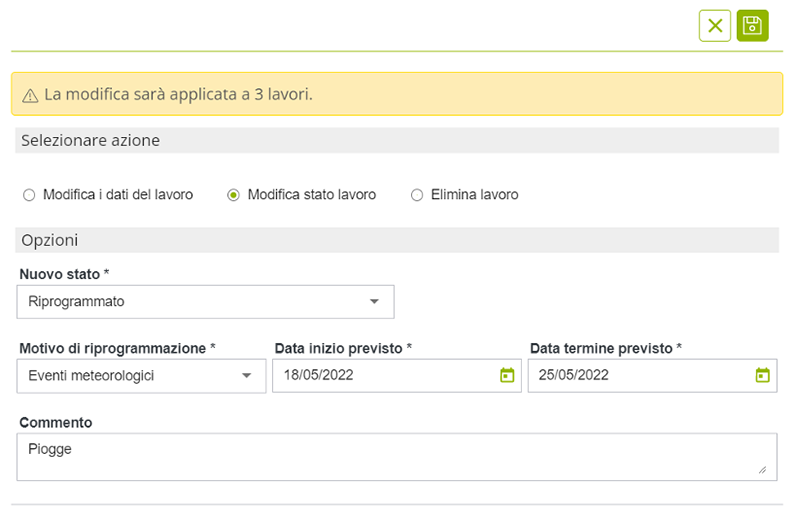Click the arrow beside Eventi meteorologici
The image size is (795, 520).
click(x=247, y=376)
